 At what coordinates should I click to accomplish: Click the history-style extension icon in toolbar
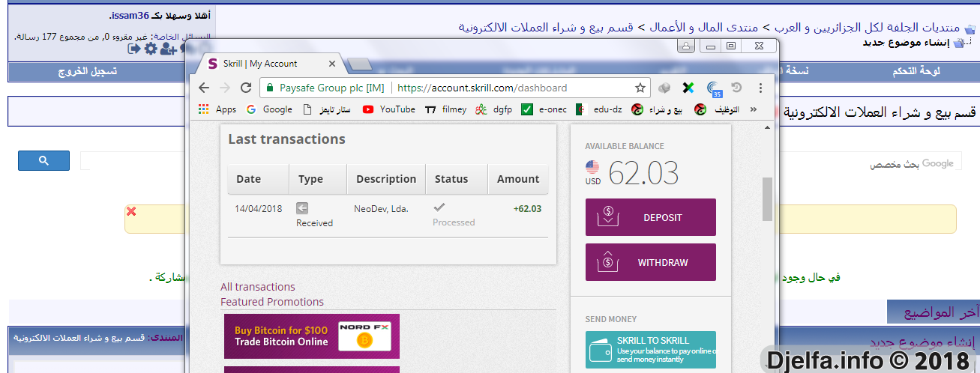[x=737, y=88]
